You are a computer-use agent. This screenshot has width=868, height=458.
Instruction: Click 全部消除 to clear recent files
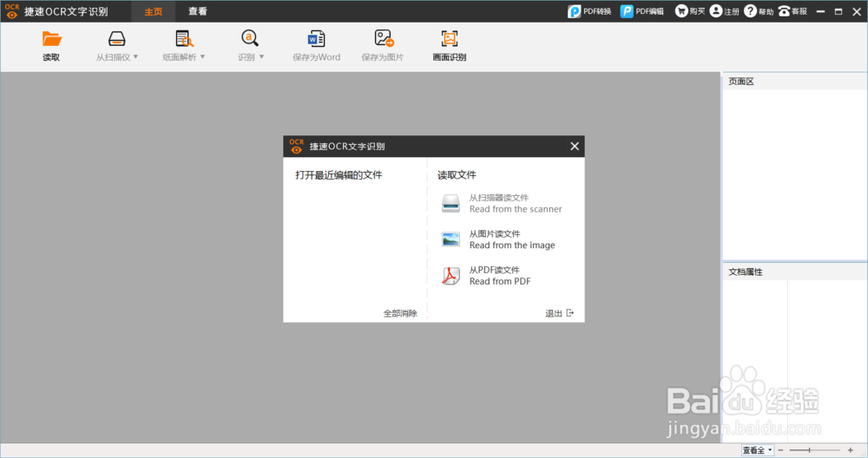click(x=400, y=313)
